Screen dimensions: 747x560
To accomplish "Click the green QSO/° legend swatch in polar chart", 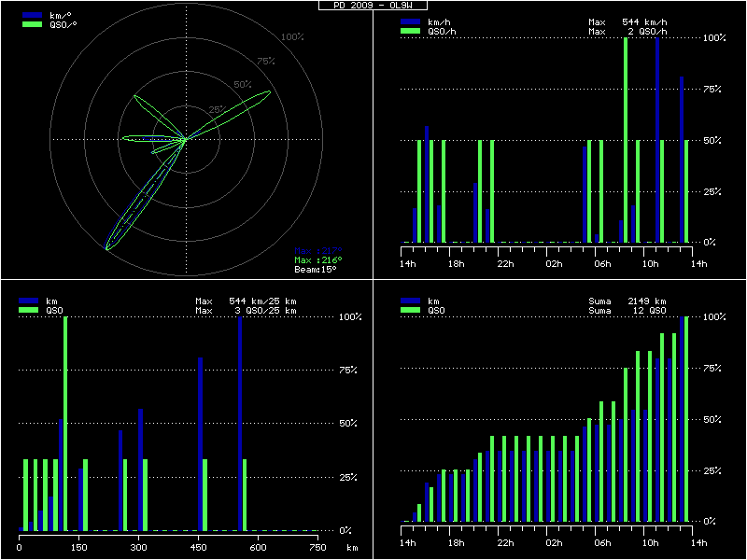I will pyautogui.click(x=31, y=24).
